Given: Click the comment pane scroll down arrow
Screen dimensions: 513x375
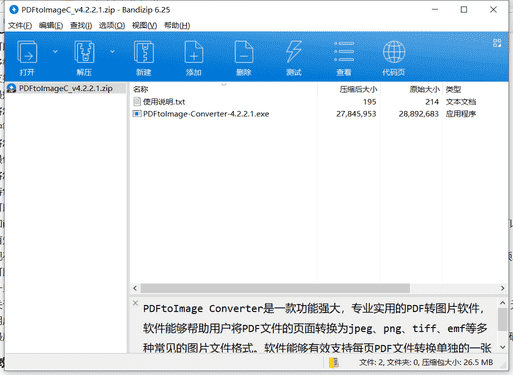Looking at the screenshot, I should pos(502,347).
